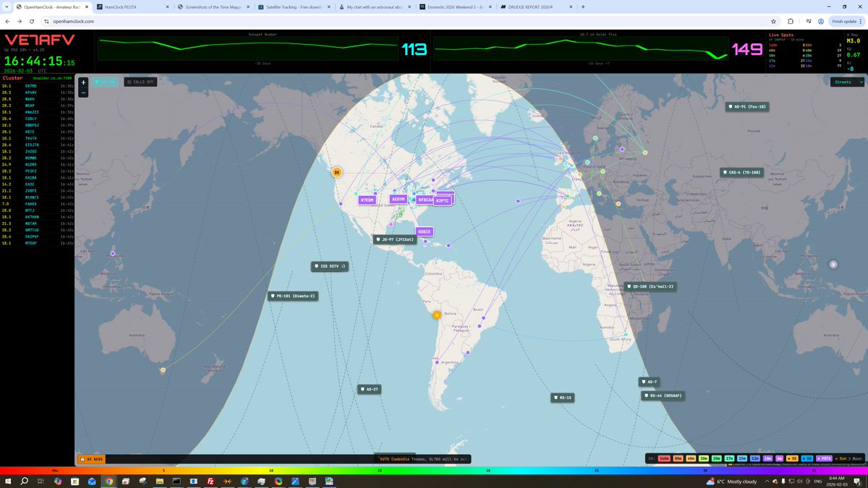Zoom out on the map
The height and width of the screenshot is (488, 868).
(x=83, y=92)
